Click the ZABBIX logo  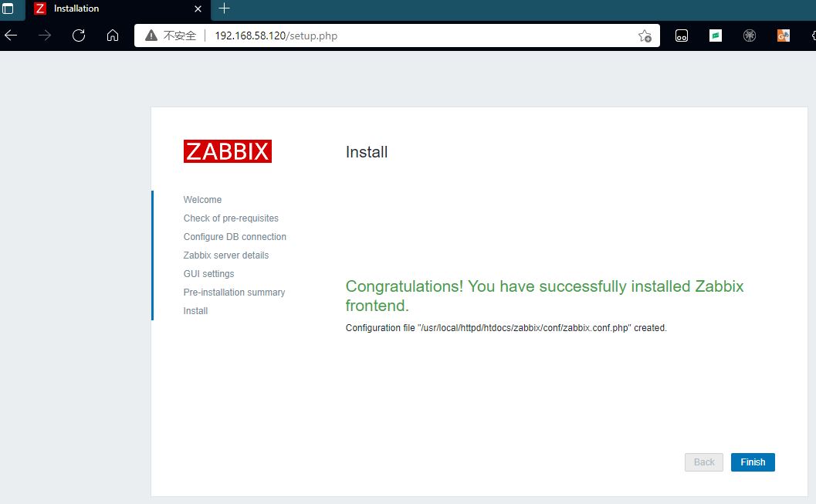[x=228, y=151]
